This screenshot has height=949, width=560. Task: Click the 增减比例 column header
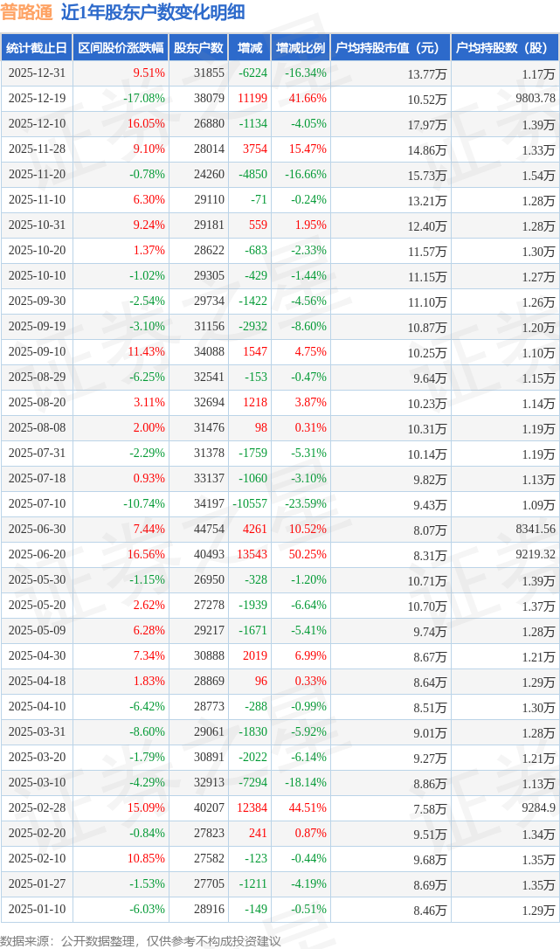301,48
